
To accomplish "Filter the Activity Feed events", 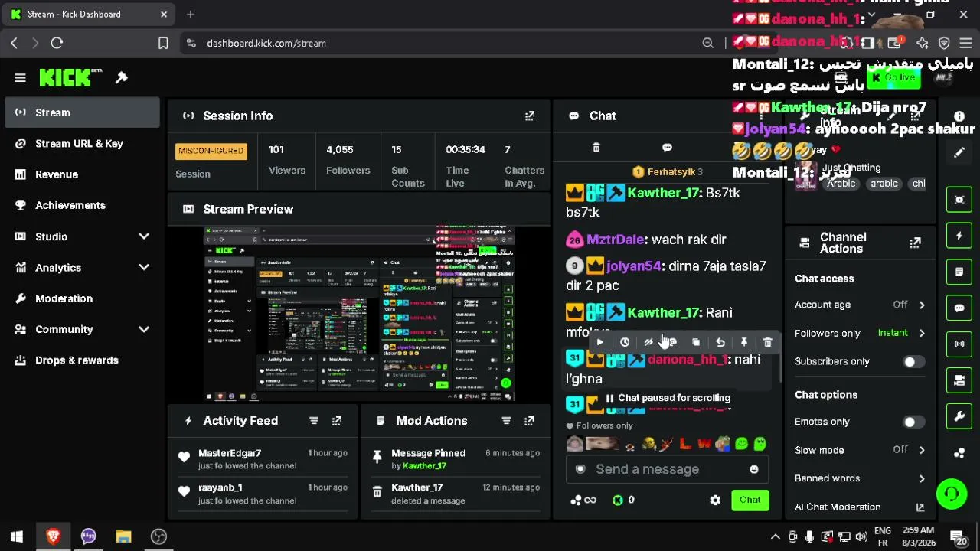I will 314,420.
